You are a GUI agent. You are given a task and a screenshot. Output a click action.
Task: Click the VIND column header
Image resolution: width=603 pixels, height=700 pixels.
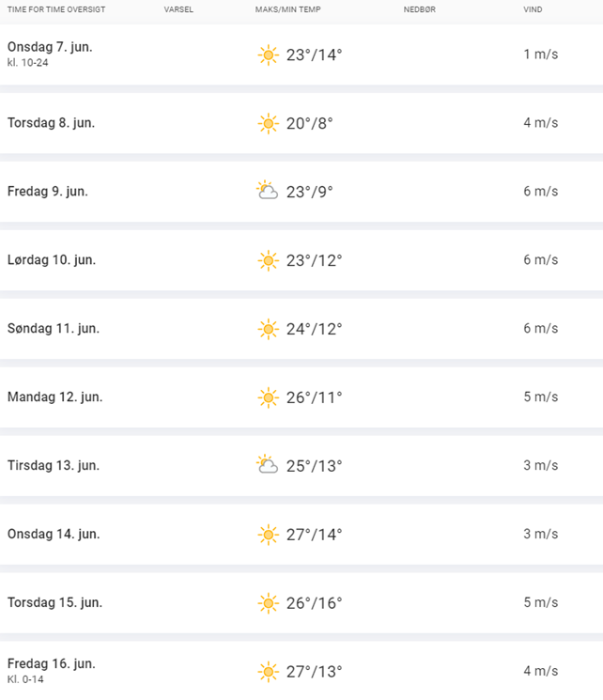533,9
